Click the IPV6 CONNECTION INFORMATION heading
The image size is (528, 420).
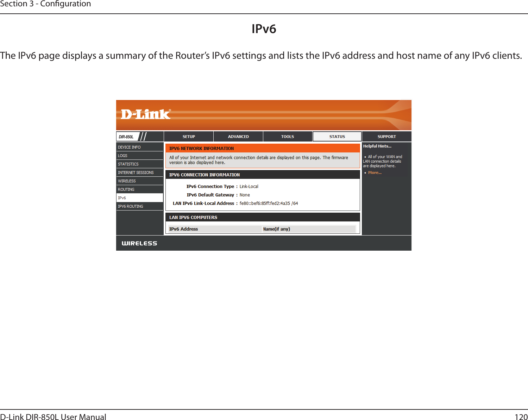204,175
